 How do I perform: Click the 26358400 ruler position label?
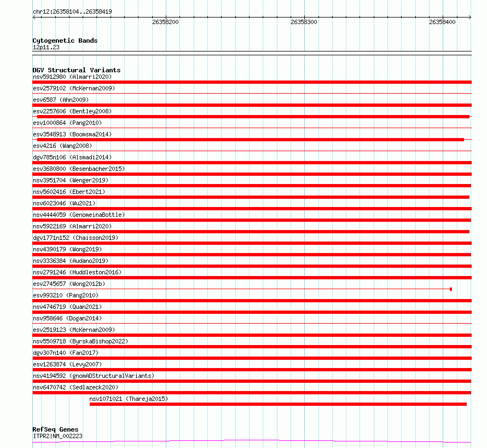click(442, 22)
